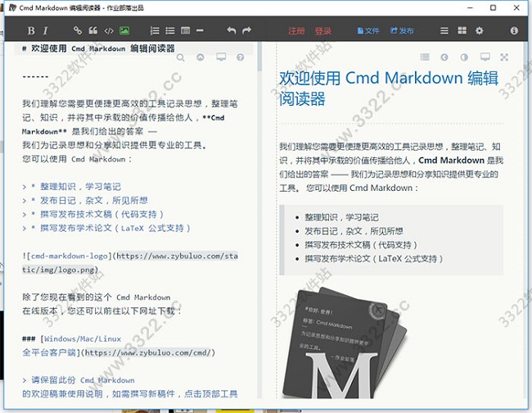Click the heading line in the editor
The image size is (532, 413).
tap(98, 49)
